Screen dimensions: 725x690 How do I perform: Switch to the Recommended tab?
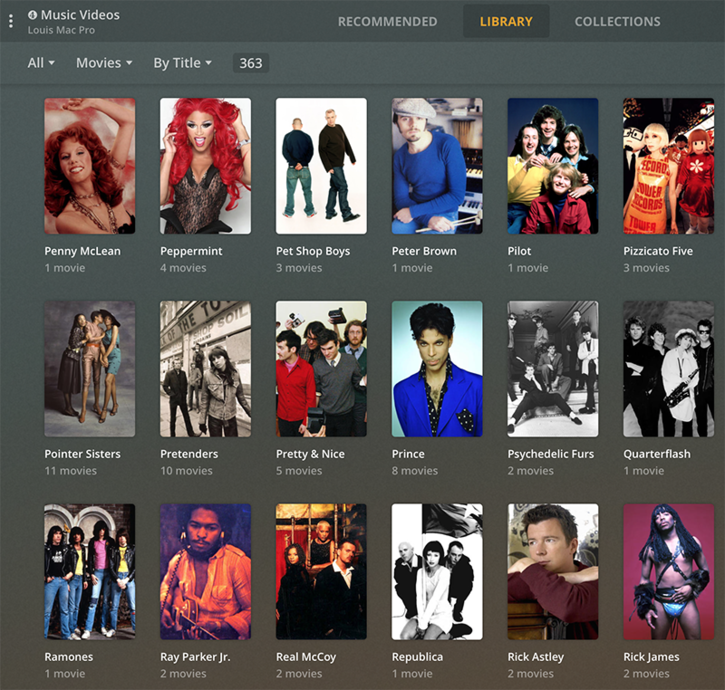387,21
